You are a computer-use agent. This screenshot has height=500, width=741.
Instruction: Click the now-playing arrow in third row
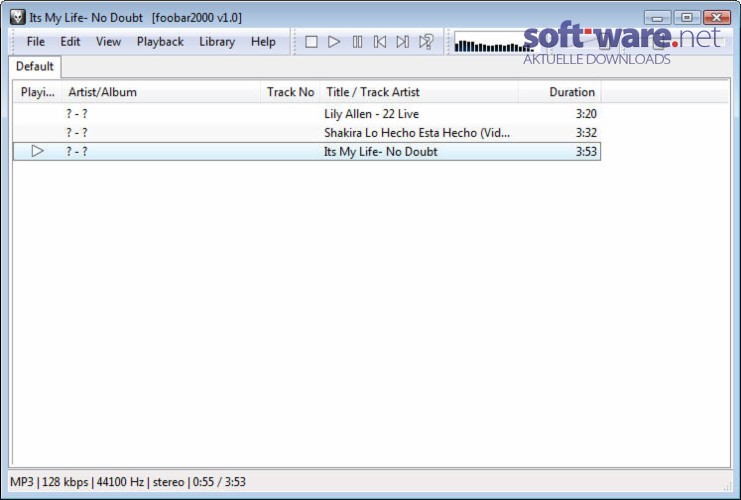(37, 151)
